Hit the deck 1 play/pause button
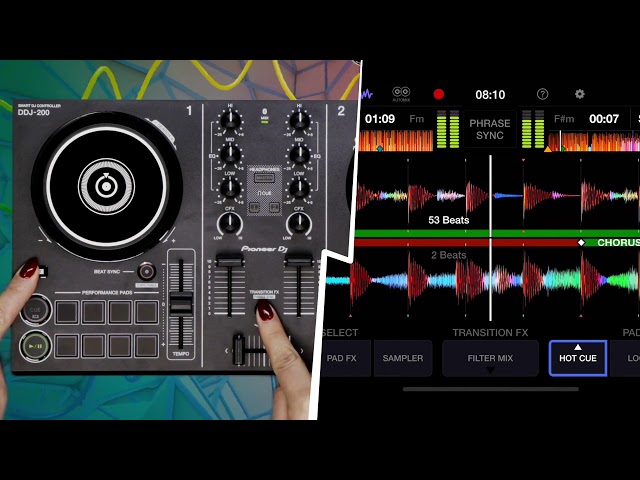 pyautogui.click(x=35, y=346)
